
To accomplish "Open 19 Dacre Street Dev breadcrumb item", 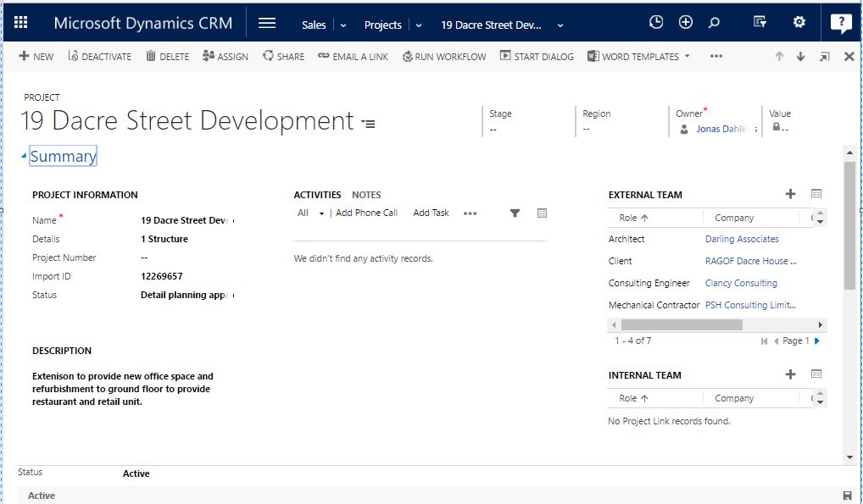I will (491, 25).
